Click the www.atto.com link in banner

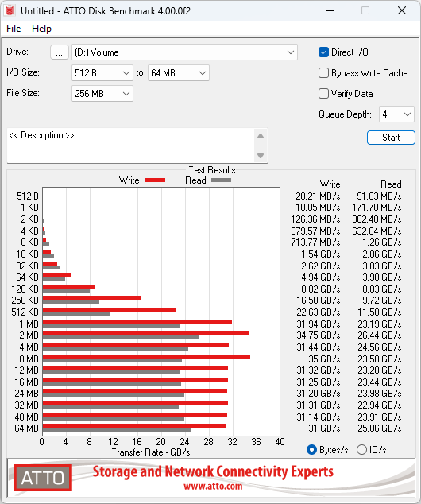tap(213, 486)
